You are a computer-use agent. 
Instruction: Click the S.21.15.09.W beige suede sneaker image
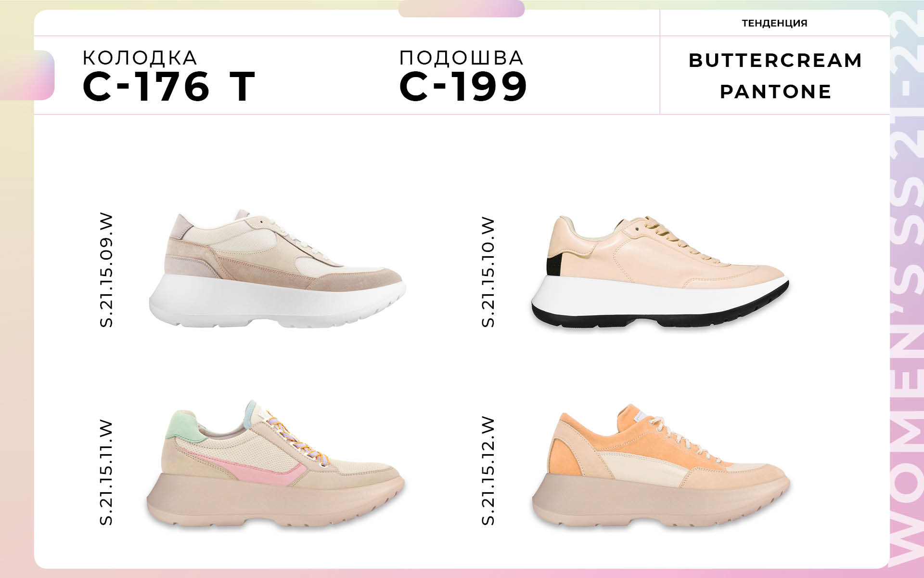click(277, 268)
